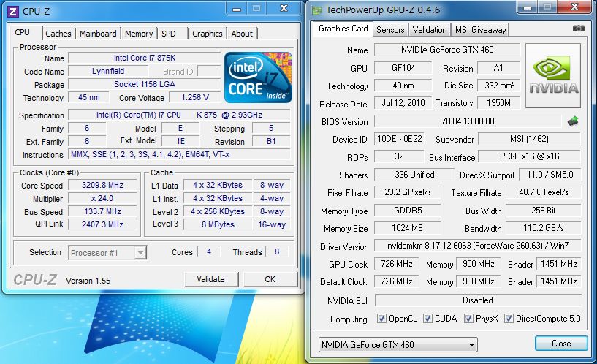Click the Subvendor value MSI (1462)
Screen dimensions: 597x364
pos(529,139)
